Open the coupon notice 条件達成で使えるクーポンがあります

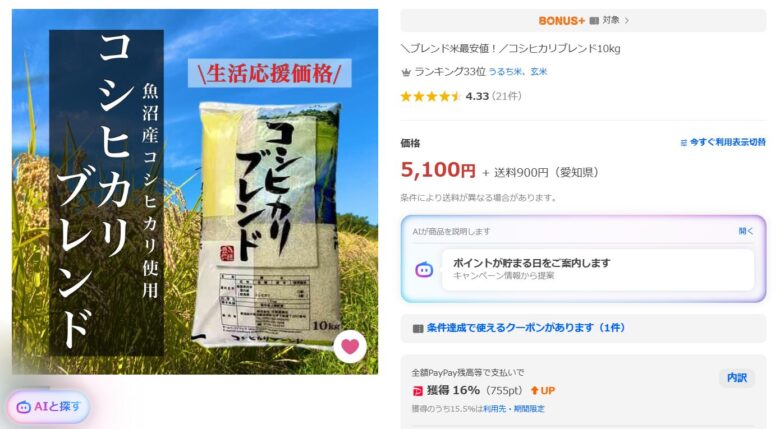pyautogui.click(x=526, y=328)
